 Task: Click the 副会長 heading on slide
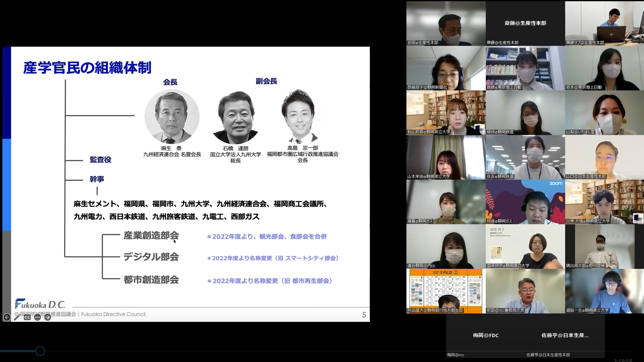tap(266, 81)
